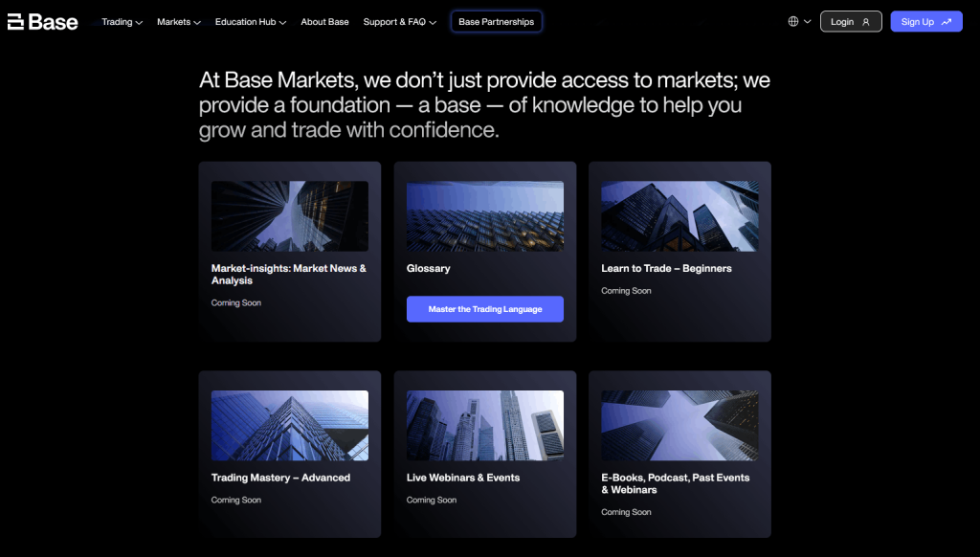This screenshot has height=557, width=980.
Task: Open the globe language selector icon
Action: click(x=793, y=21)
